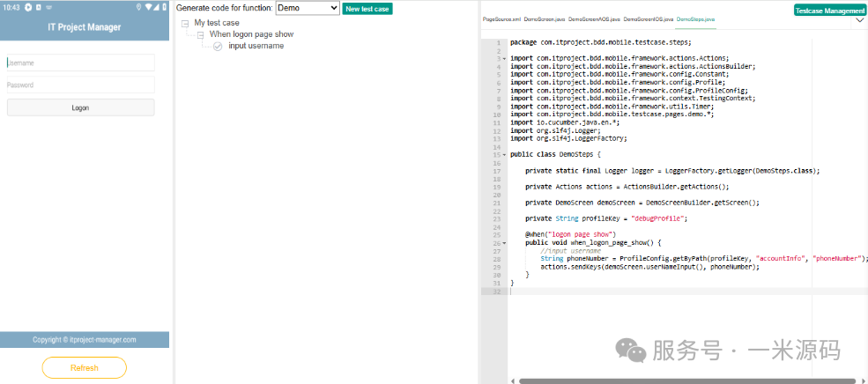The image size is (868, 384).
Task: Click the private DemoScreen demoScreen line
Action: pos(642,203)
